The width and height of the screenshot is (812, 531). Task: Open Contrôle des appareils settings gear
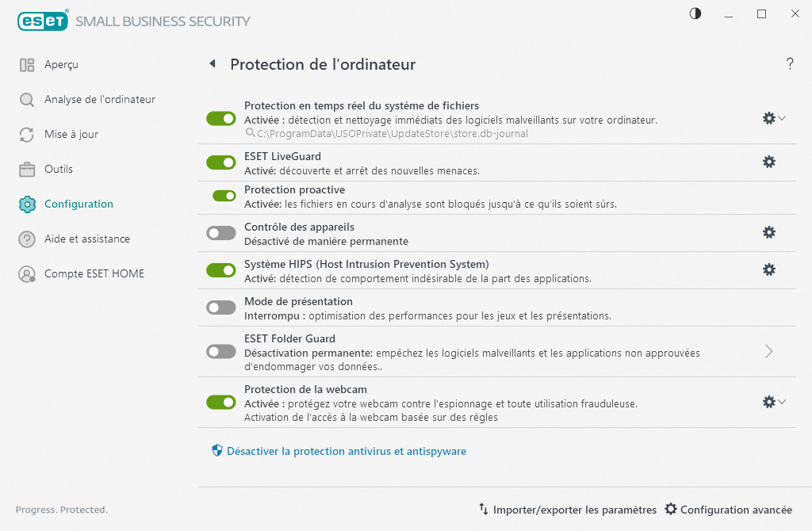(x=768, y=232)
